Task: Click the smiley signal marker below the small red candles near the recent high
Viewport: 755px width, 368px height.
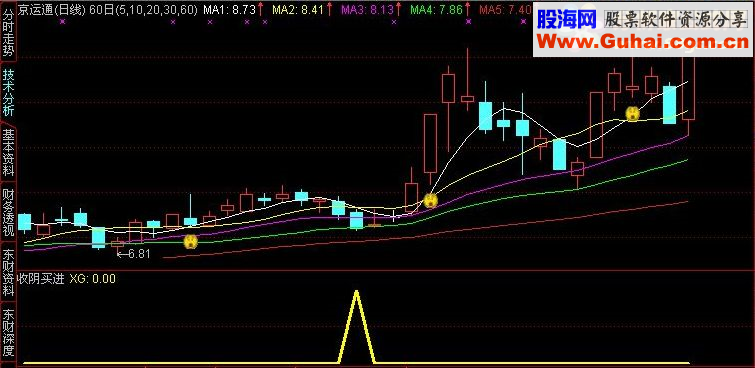Action: click(632, 114)
